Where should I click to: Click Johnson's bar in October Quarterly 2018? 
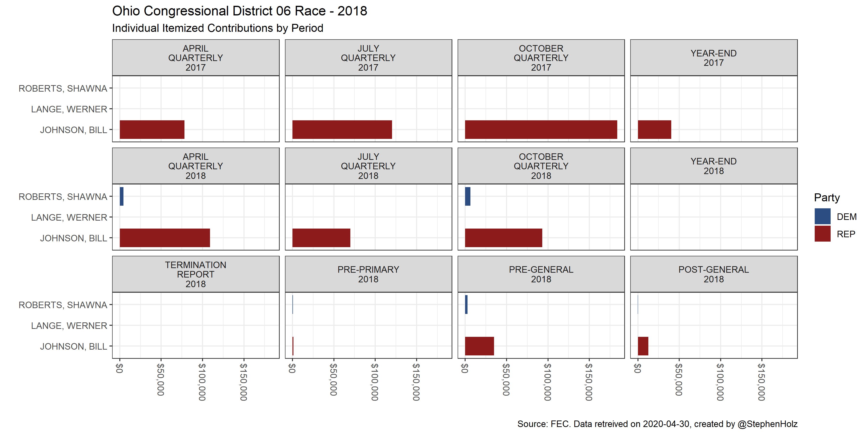click(x=503, y=238)
